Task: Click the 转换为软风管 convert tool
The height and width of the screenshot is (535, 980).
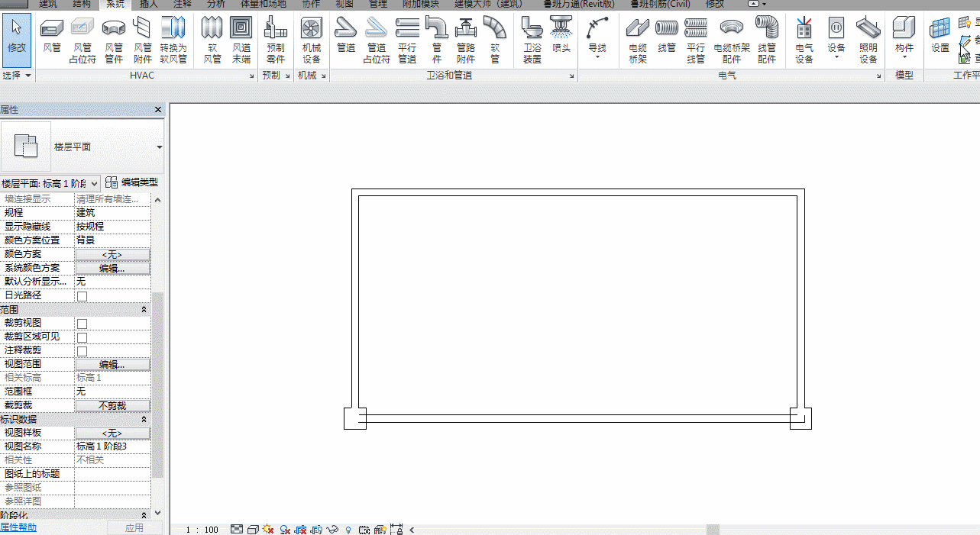Action: tap(173, 39)
